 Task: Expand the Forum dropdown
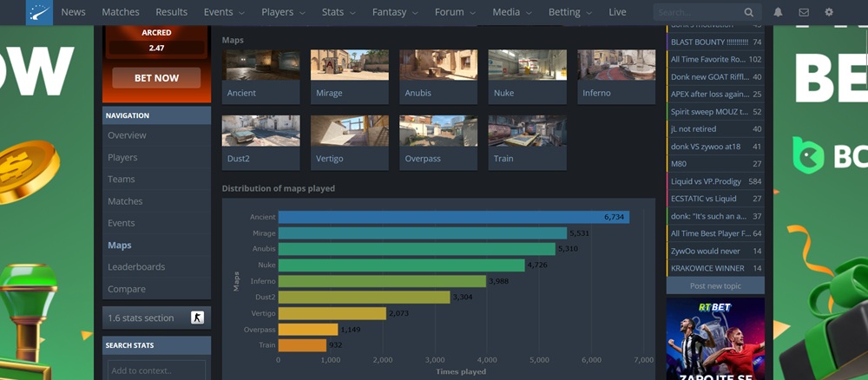[456, 12]
